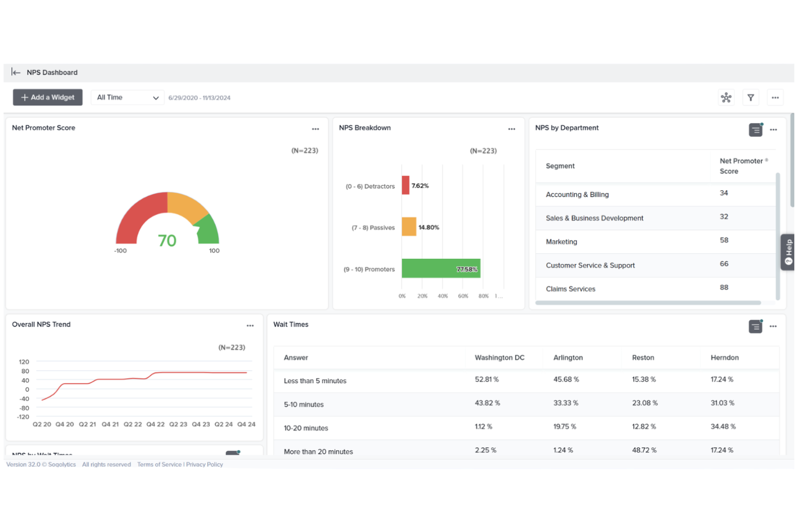Click the orange Passives bar
Viewport: 798px width, 532px height.
click(x=409, y=227)
